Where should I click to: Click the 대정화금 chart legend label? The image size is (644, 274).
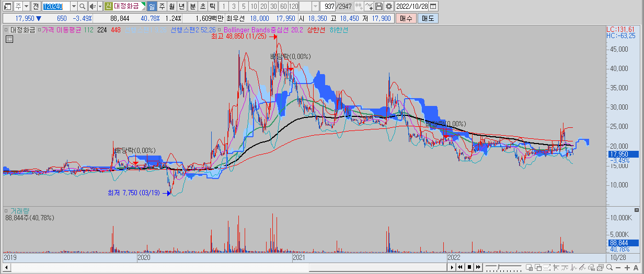point(22,30)
